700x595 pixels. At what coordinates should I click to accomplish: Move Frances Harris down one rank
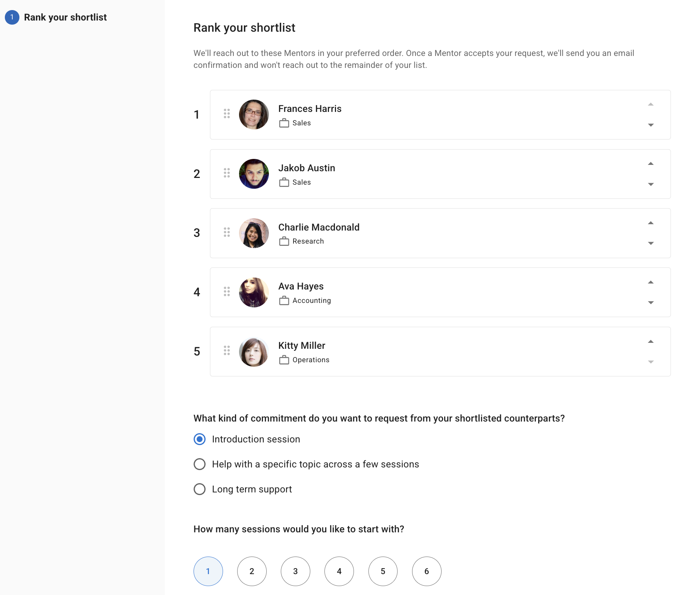pyautogui.click(x=650, y=125)
